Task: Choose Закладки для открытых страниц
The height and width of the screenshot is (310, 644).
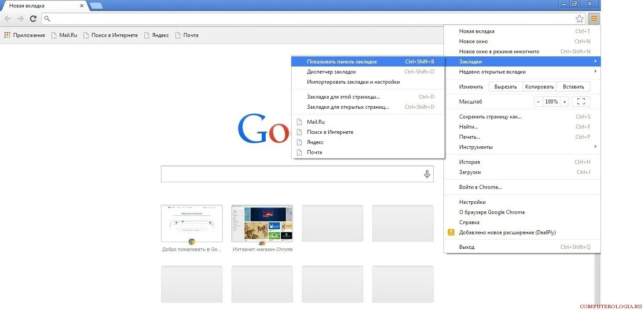Action: coord(368,107)
